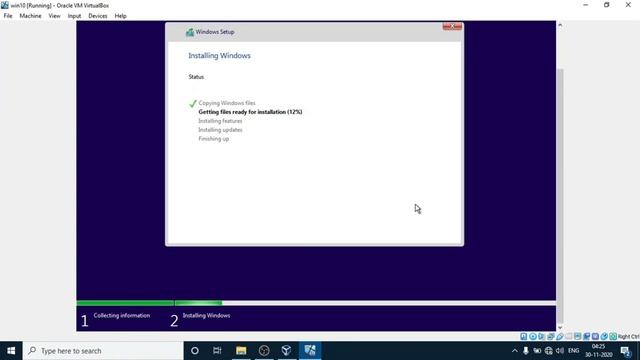Open Cortana from the taskbar
Image resolution: width=640 pixels, height=360 pixels.
tap(195, 351)
